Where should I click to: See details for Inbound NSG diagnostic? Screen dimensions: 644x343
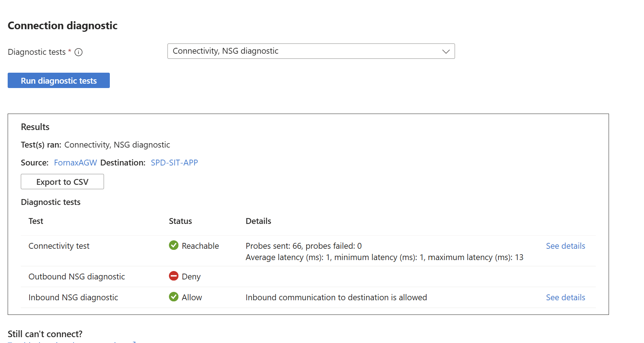(565, 297)
